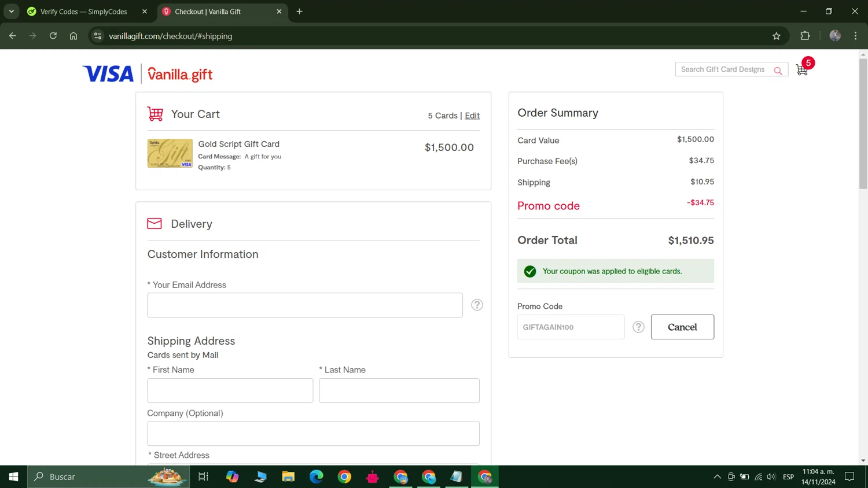Show hidden system tray icons

tap(717, 477)
